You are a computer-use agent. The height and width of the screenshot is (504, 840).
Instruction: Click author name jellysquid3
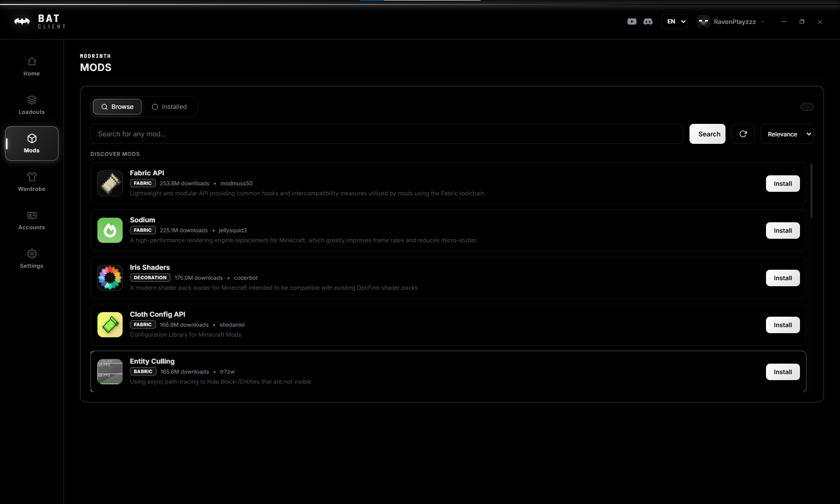coord(233,230)
